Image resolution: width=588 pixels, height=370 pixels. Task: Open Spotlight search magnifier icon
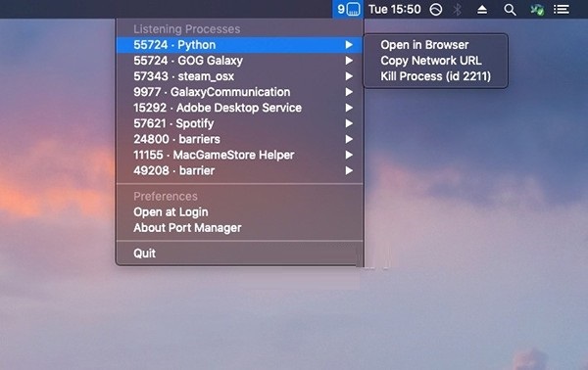(510, 10)
